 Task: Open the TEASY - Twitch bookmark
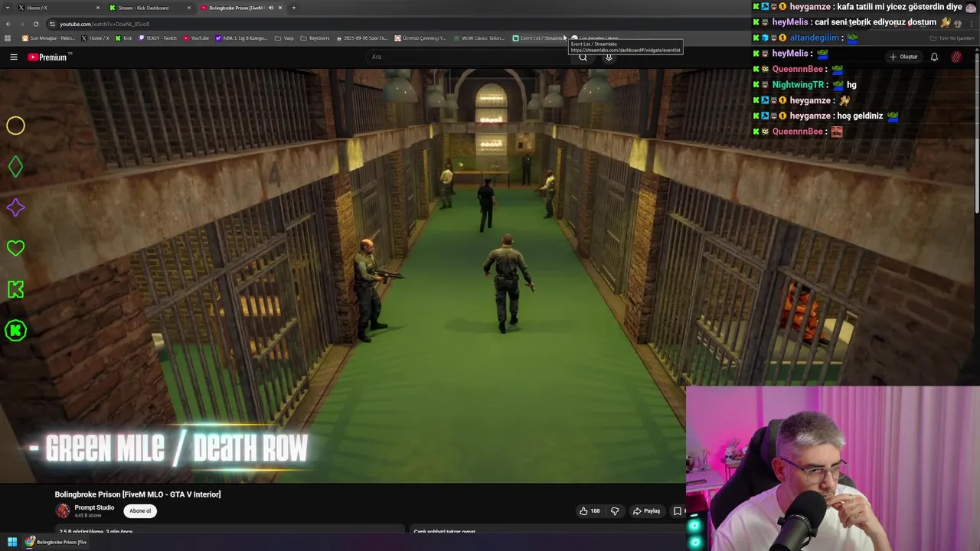(158, 38)
